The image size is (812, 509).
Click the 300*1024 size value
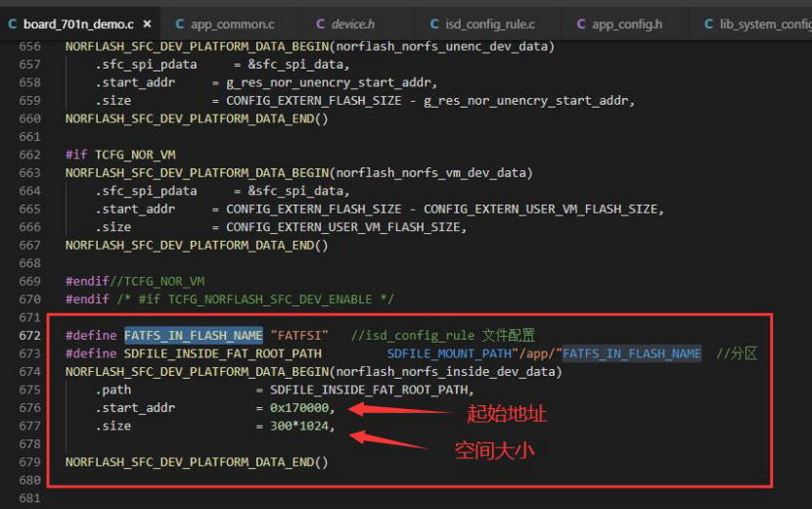click(x=299, y=426)
